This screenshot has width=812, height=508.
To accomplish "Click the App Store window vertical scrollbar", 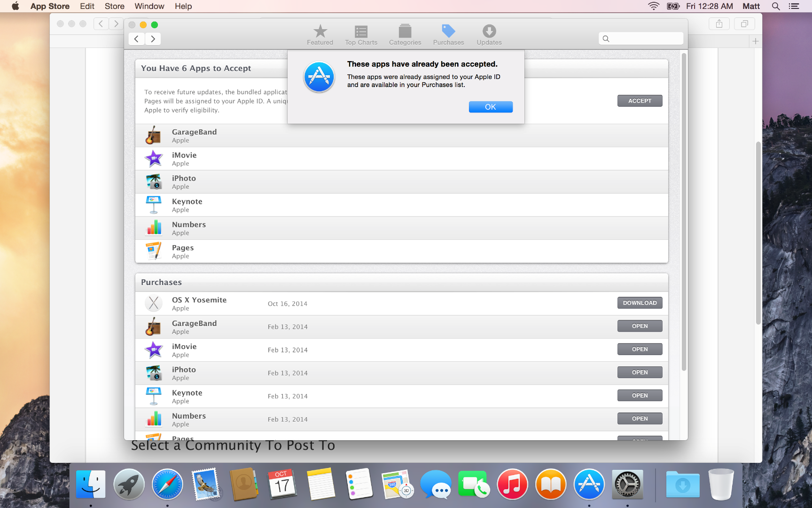I will pyautogui.click(x=684, y=212).
